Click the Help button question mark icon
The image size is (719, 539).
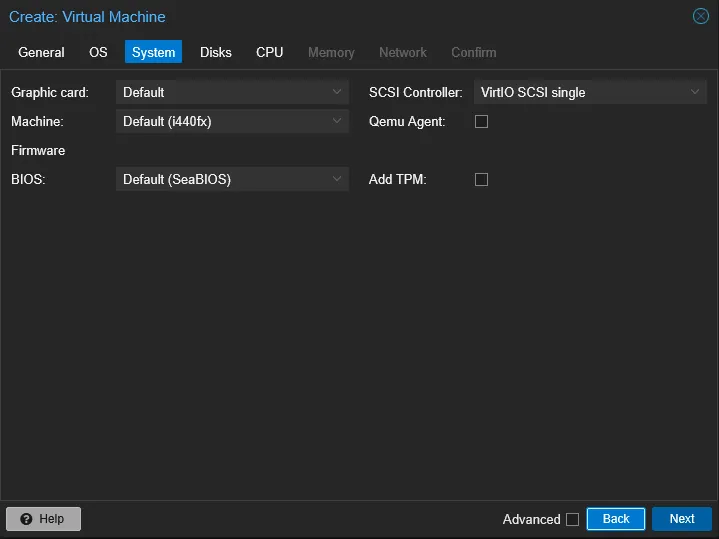coord(26,519)
